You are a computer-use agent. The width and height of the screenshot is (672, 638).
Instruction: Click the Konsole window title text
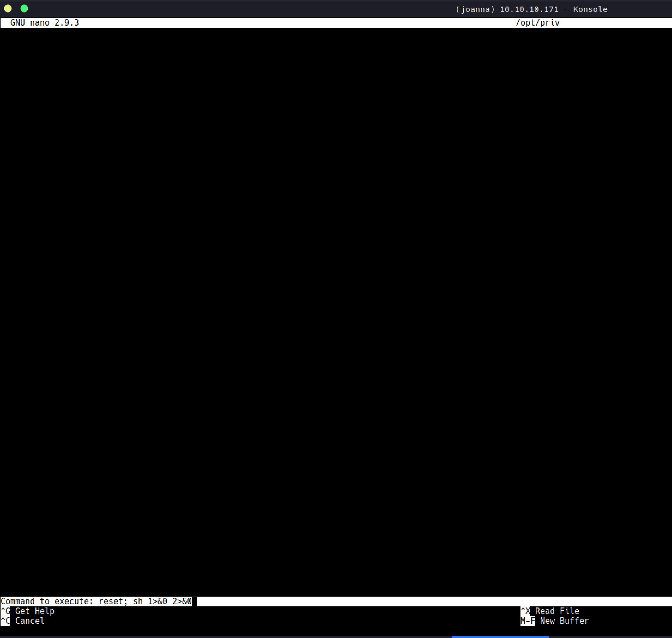[531, 9]
